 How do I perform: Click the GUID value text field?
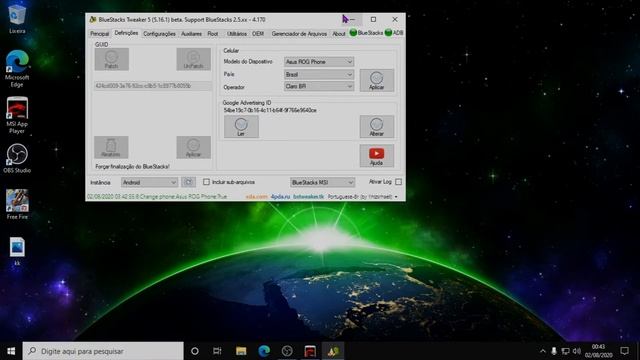pyautogui.click(x=153, y=86)
